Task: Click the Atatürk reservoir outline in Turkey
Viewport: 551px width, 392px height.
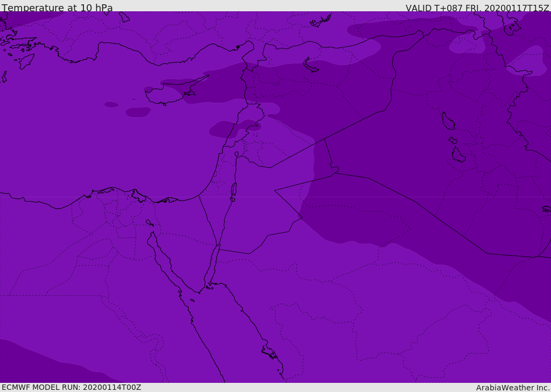Action: click(x=320, y=21)
